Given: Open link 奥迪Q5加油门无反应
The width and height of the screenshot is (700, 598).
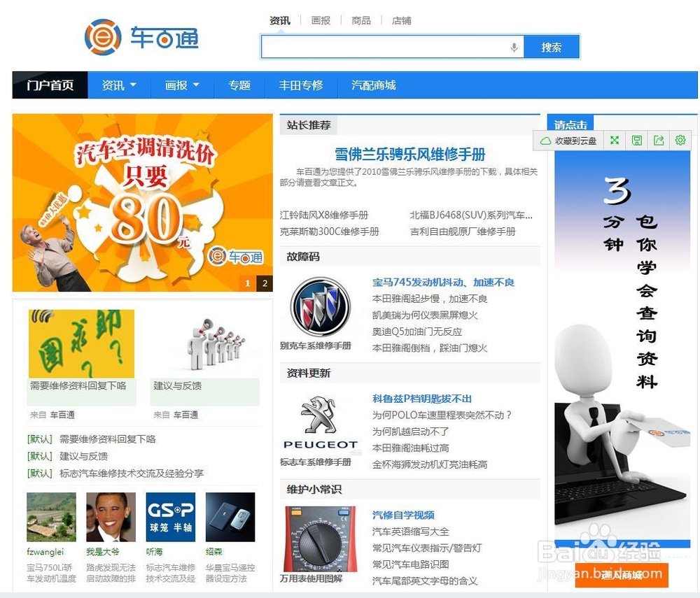Looking at the screenshot, I should coord(417,332).
